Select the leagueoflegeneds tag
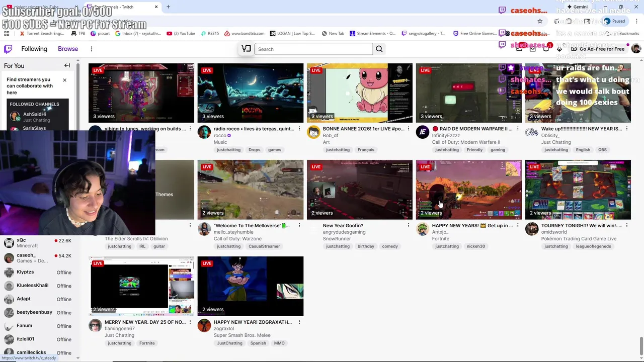The width and height of the screenshot is (644, 362). (x=594, y=246)
